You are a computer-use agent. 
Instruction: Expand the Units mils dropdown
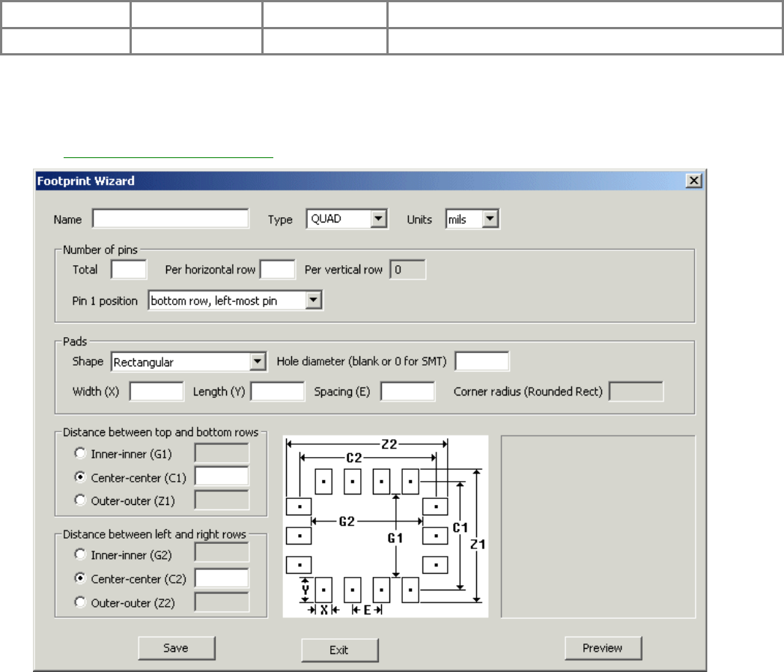pyautogui.click(x=490, y=219)
